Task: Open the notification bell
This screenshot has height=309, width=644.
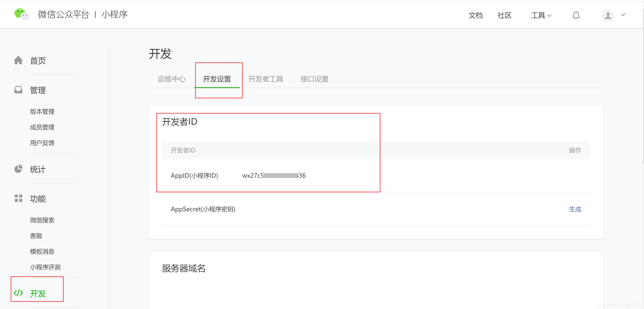Action: click(576, 15)
